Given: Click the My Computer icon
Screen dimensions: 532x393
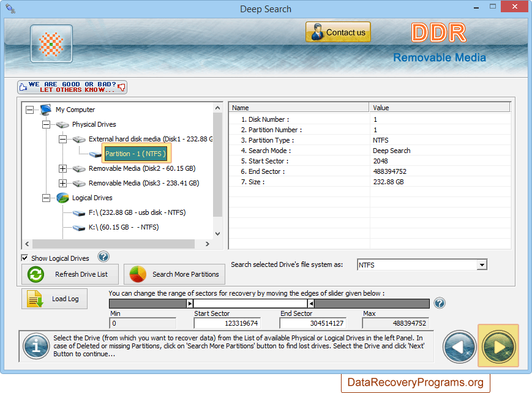Looking at the screenshot, I should 45,110.
